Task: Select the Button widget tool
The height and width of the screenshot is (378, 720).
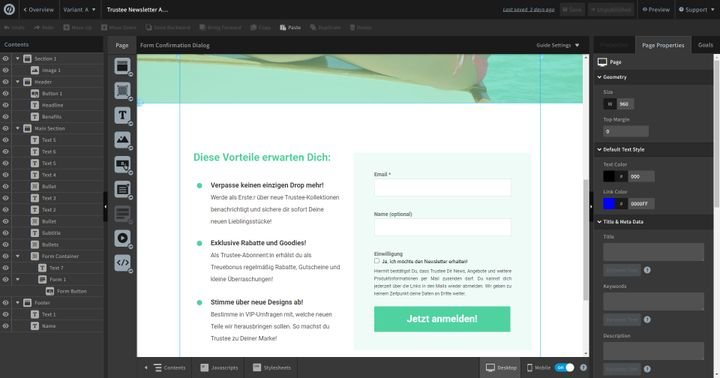Action: [122, 164]
